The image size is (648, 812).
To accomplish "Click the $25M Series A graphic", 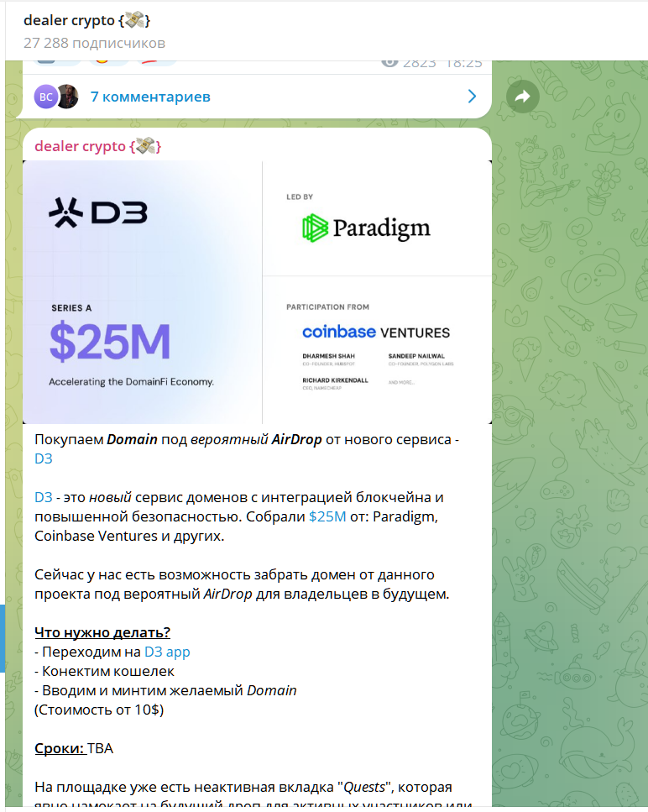I will click(110, 339).
